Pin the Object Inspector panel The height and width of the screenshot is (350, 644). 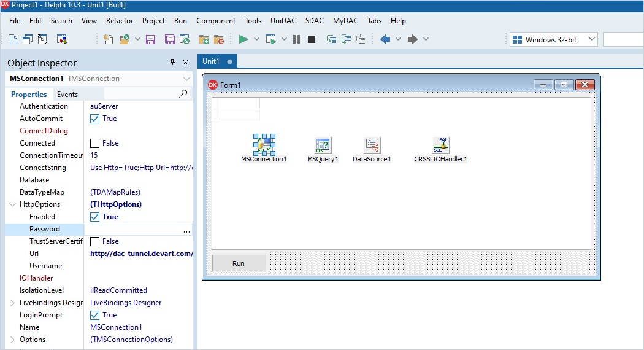tap(172, 62)
